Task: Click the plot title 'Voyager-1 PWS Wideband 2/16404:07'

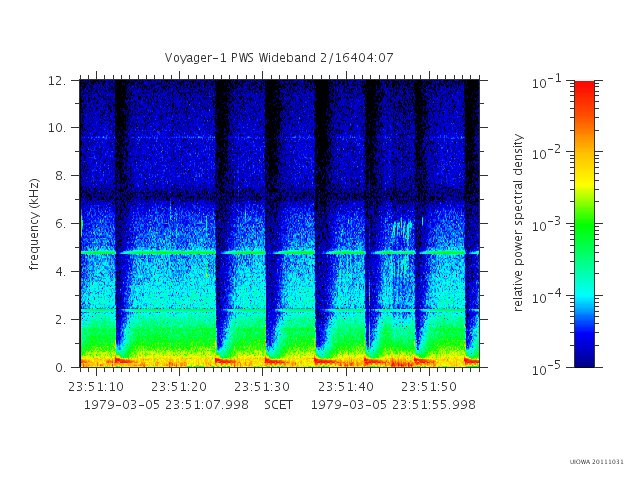Action: [x=279, y=58]
